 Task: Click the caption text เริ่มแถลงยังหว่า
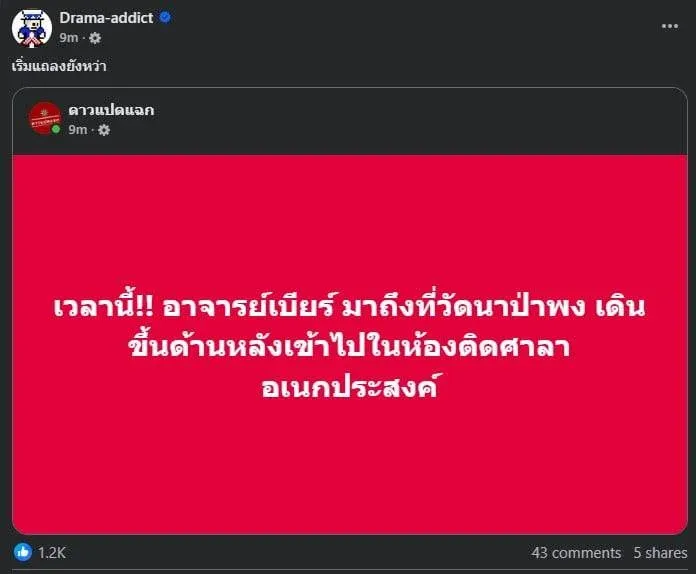coord(59,66)
